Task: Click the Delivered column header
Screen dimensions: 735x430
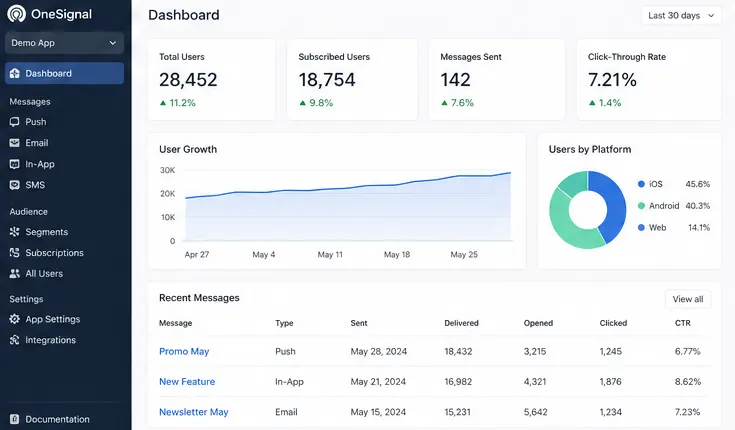Action: coord(461,323)
